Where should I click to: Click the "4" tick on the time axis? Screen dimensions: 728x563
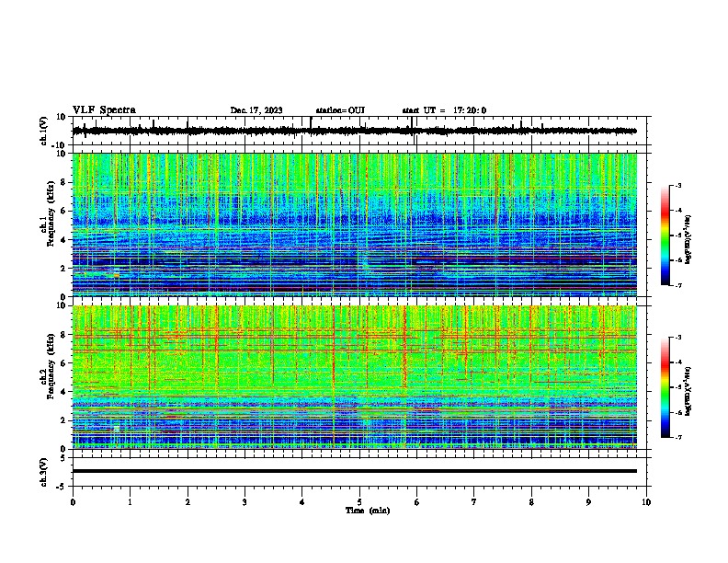click(x=302, y=502)
